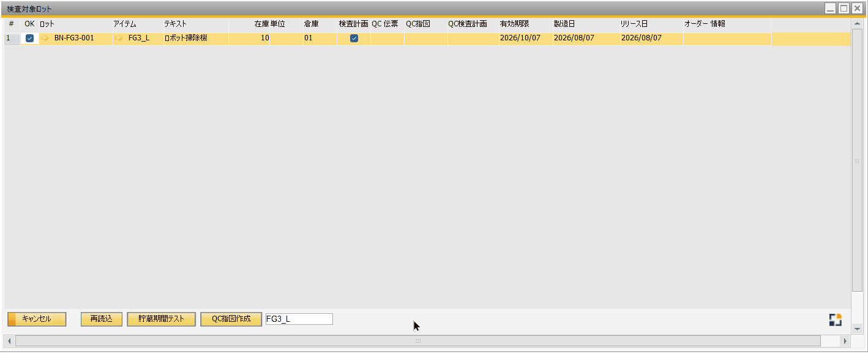Click the オーダー 情報 column header

click(727, 24)
